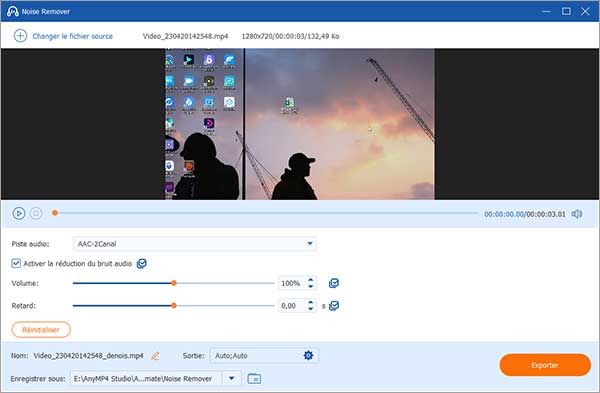The height and width of the screenshot is (393, 600).
Task: Click the output name 'Video_230420142548_denois.mp4'
Action: pos(88,356)
